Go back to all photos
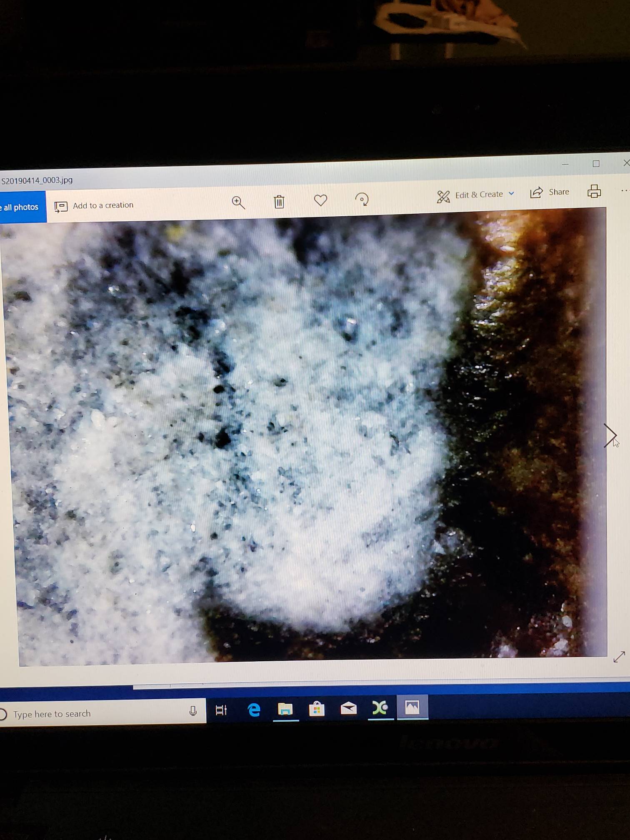Image resolution: width=630 pixels, height=840 pixels. [x=21, y=207]
